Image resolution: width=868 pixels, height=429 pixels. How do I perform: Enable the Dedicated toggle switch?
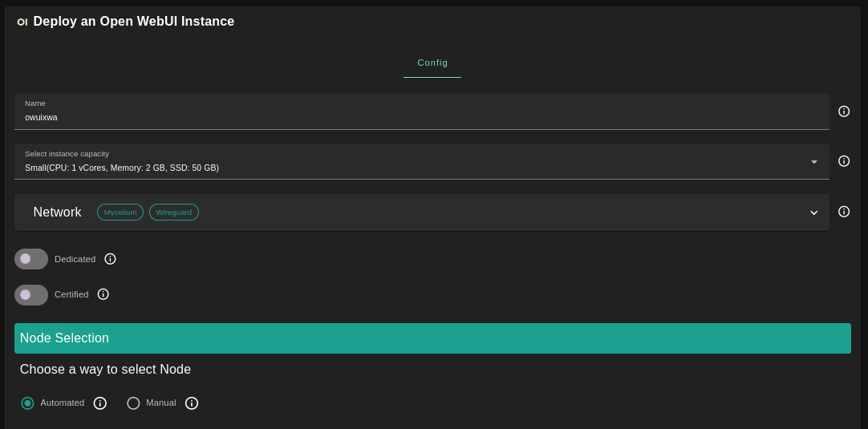31,259
